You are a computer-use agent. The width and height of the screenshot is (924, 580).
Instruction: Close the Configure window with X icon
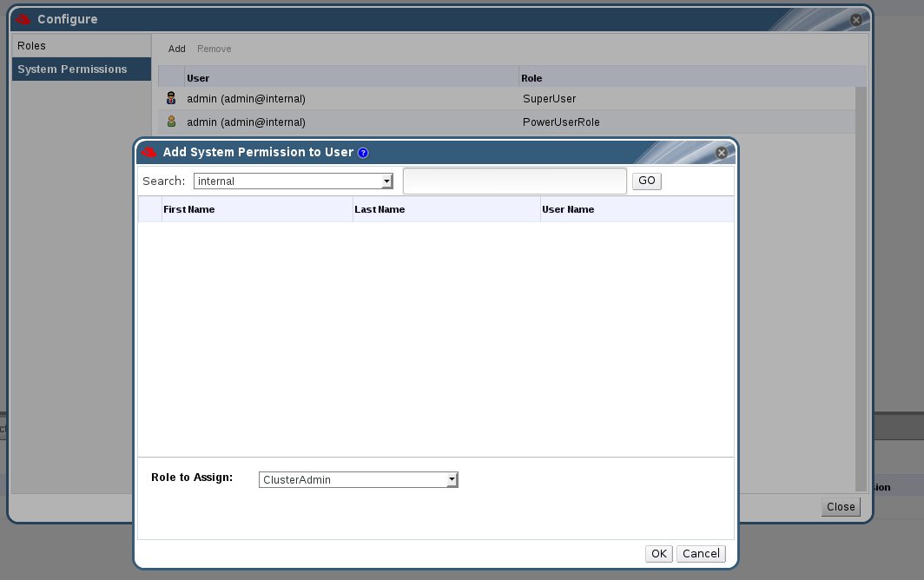coord(856,19)
